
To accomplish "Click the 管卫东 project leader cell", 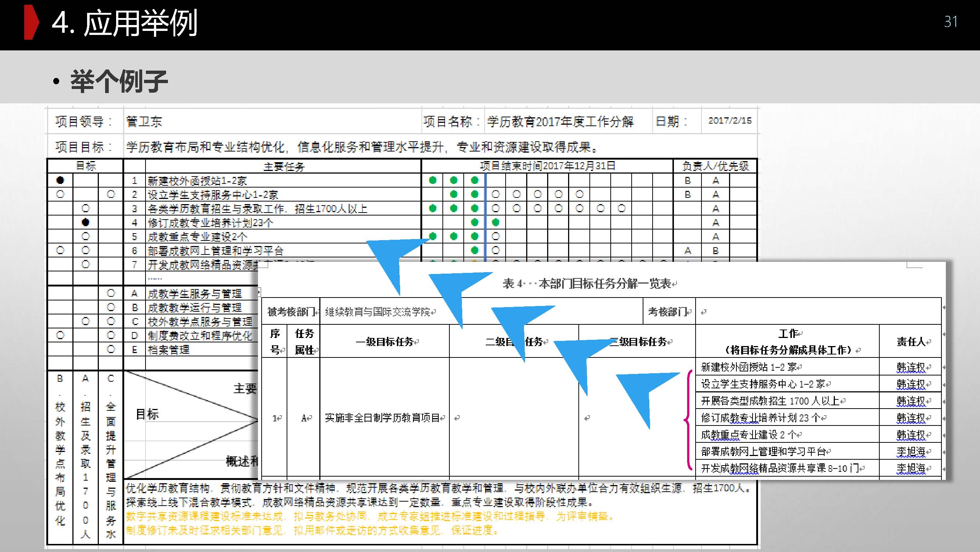I will coord(144,121).
